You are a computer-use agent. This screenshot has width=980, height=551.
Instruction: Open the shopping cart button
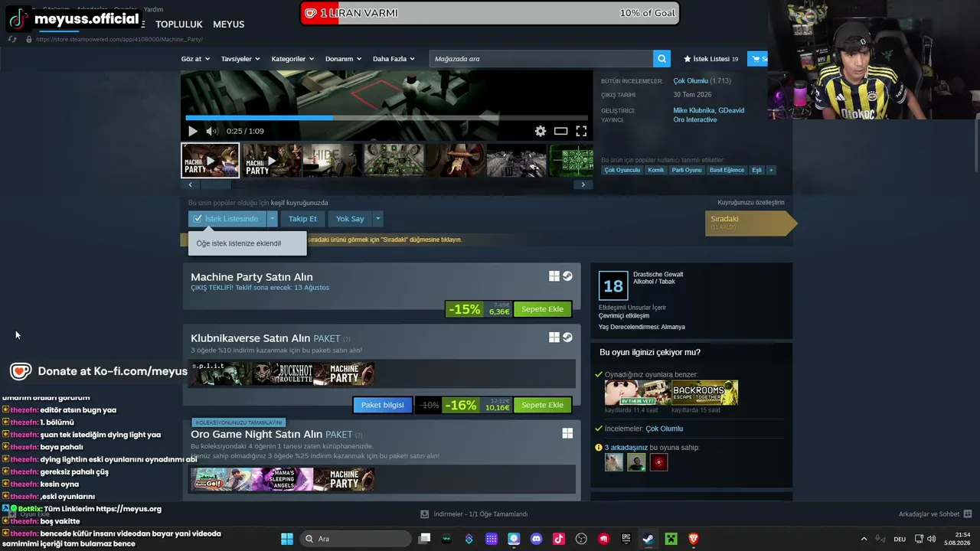tap(757, 59)
